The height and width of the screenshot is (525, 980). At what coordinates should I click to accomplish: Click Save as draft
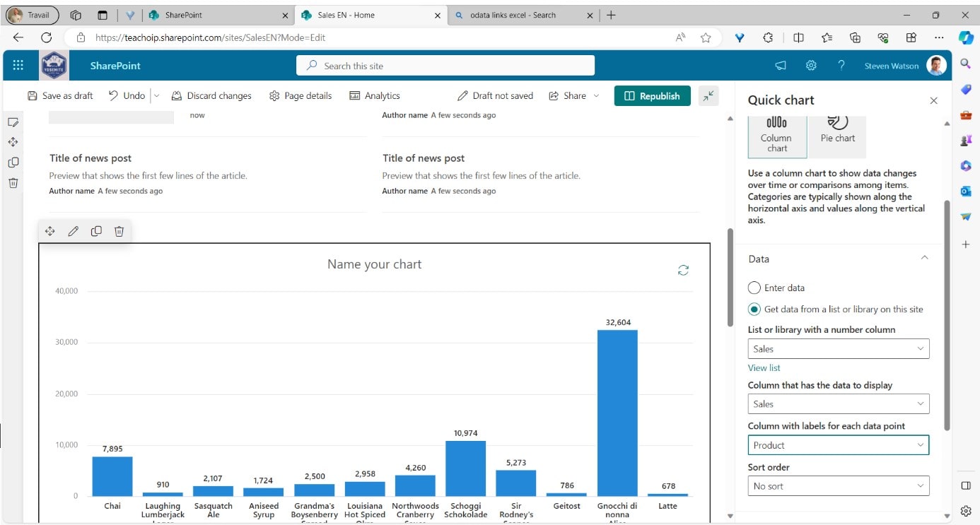tap(60, 96)
